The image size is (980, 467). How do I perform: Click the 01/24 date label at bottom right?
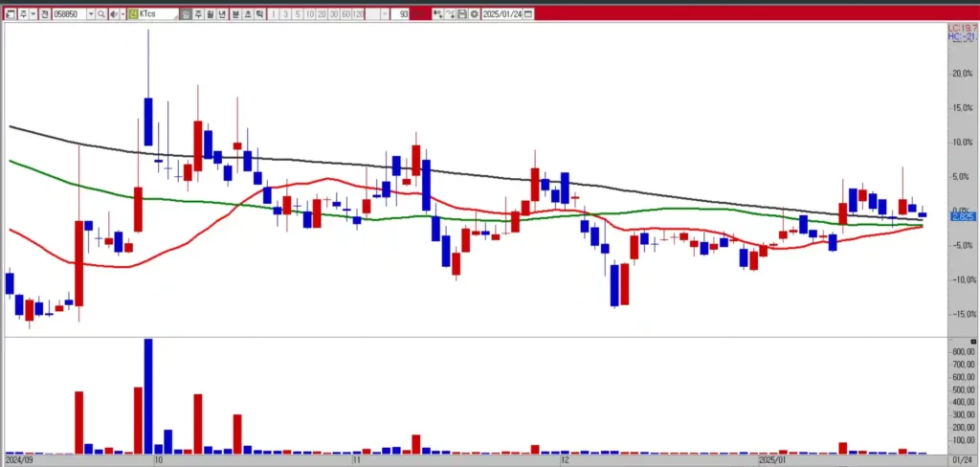click(x=963, y=460)
